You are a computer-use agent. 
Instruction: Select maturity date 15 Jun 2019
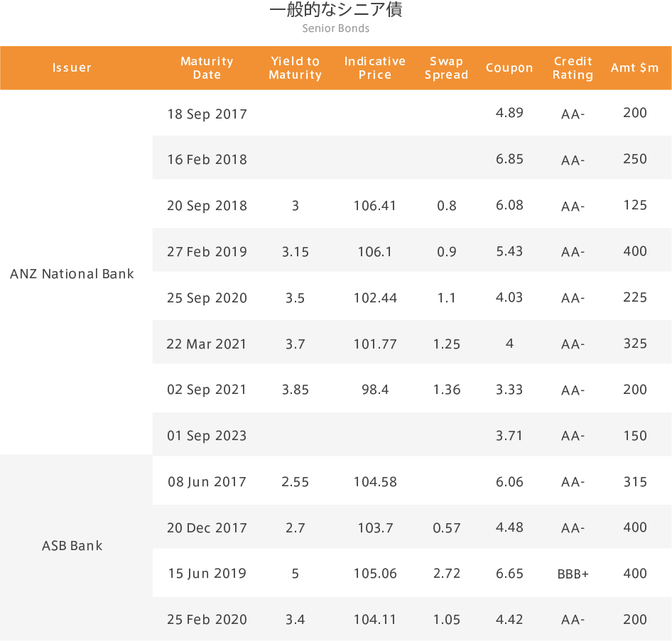click(207, 574)
